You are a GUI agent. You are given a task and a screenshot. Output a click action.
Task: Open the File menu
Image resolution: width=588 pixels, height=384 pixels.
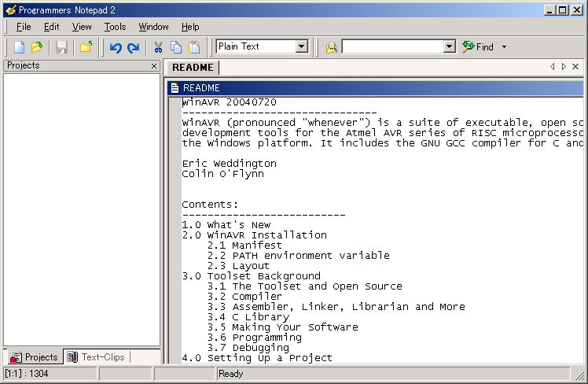coord(24,27)
